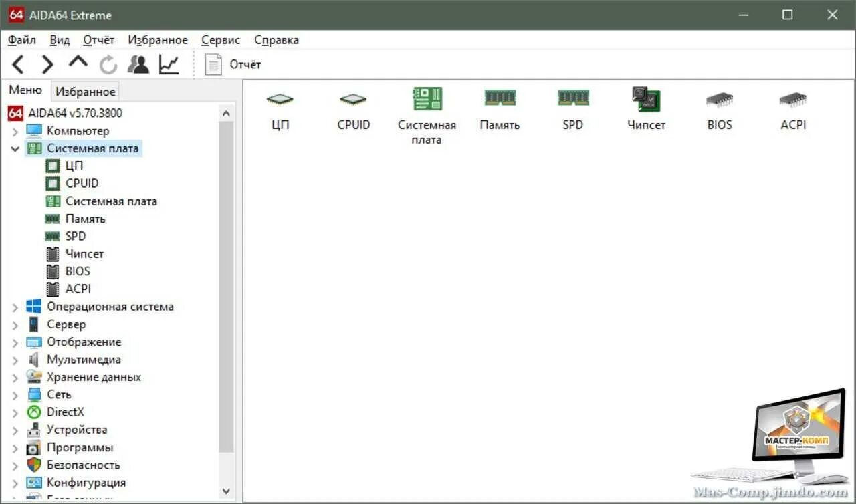Open the Системная плата icon in the right pane

(427, 117)
